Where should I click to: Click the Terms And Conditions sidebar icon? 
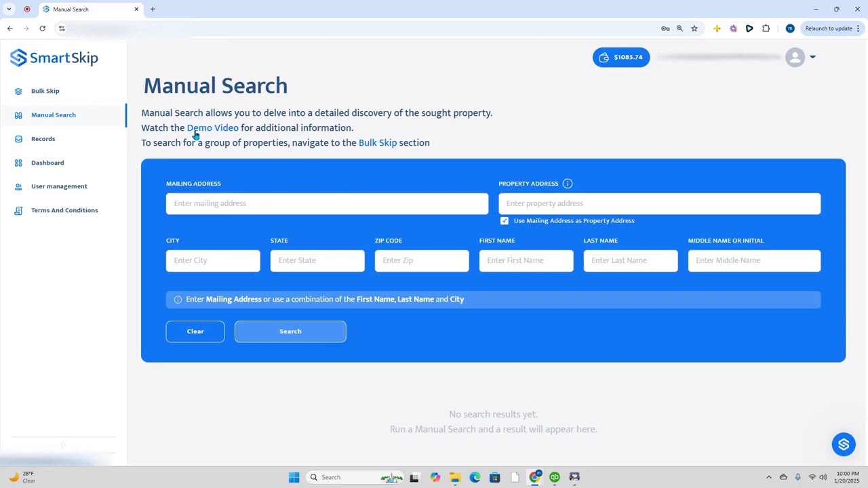coord(18,210)
